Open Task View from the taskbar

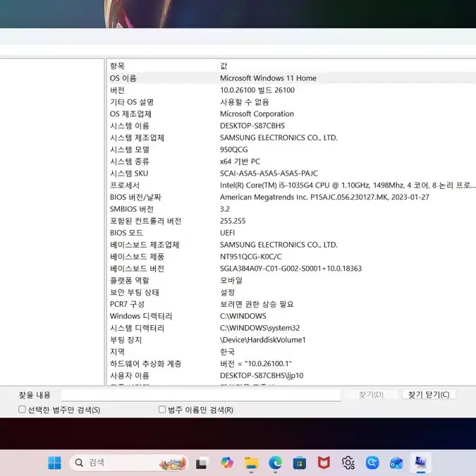pyautogui.click(x=202, y=463)
